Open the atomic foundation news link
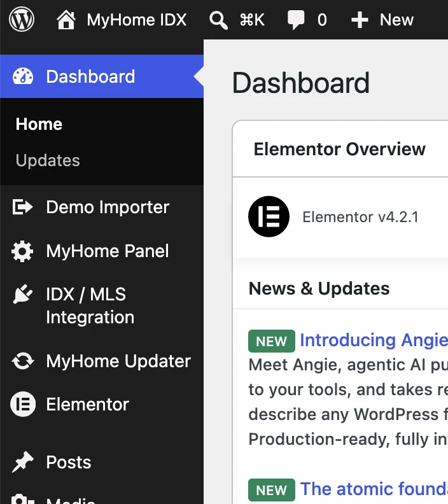448x504 pixels. [x=374, y=489]
